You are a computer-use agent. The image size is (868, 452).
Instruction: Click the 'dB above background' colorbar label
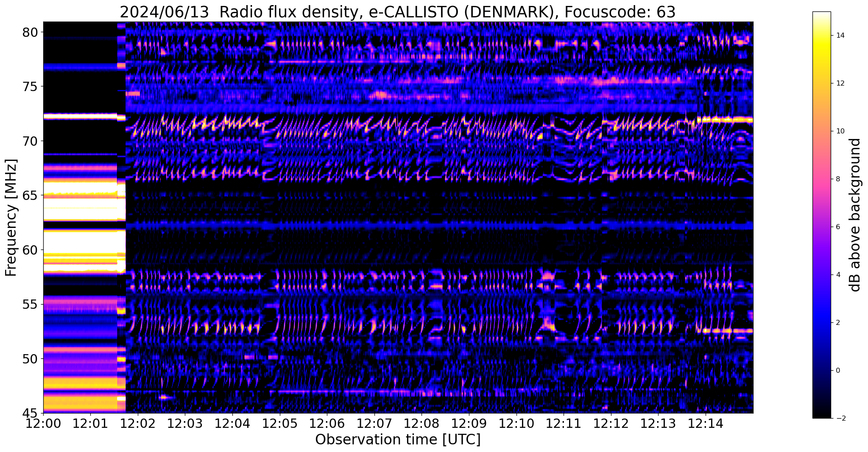(855, 215)
